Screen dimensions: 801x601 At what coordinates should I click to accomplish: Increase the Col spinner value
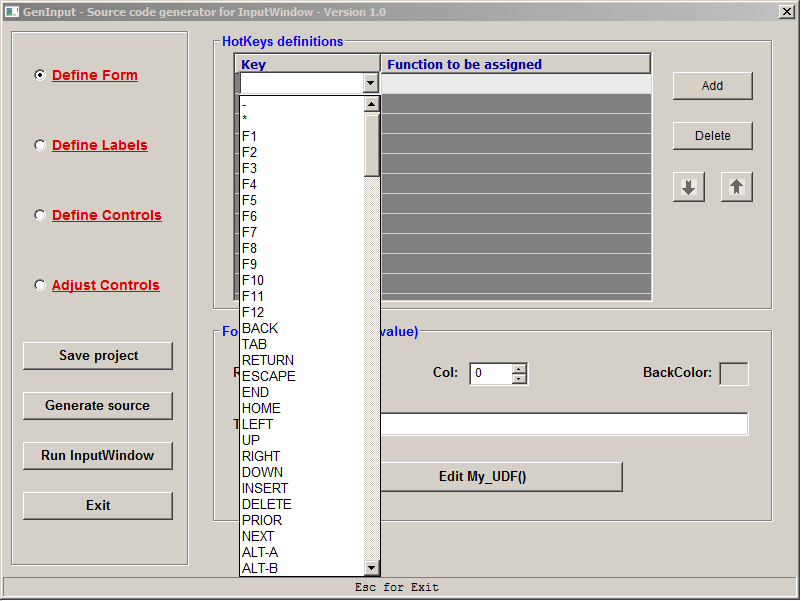(x=519, y=369)
